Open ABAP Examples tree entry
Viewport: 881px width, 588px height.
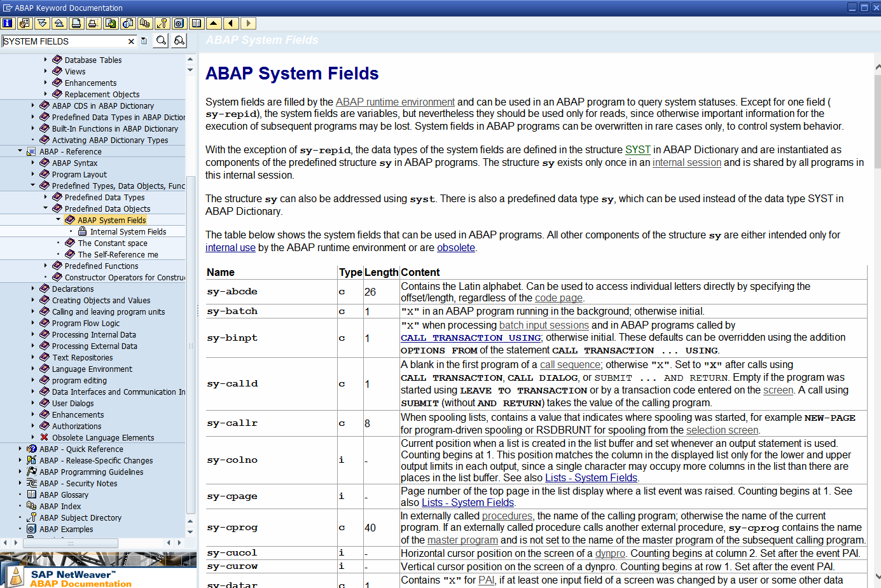point(66,529)
